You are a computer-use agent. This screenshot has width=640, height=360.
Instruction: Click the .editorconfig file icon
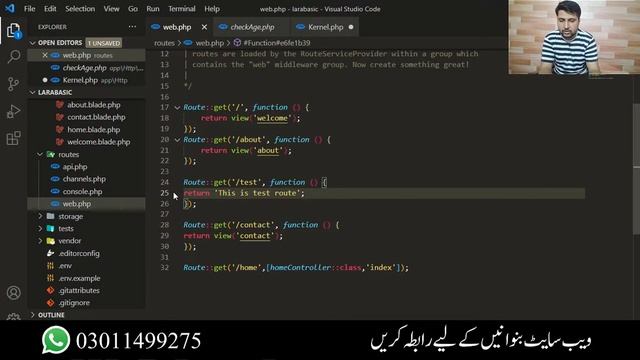tap(51, 253)
